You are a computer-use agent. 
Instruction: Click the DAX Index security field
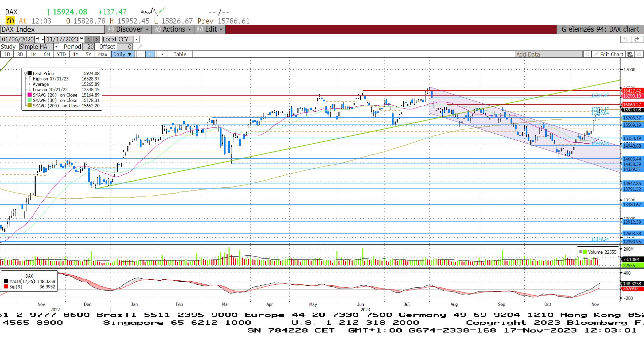(x=52, y=29)
